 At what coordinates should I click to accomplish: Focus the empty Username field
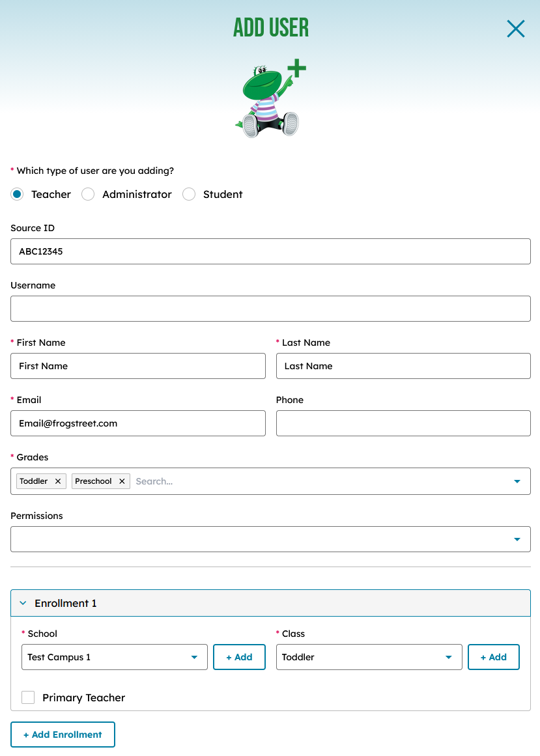(270, 309)
